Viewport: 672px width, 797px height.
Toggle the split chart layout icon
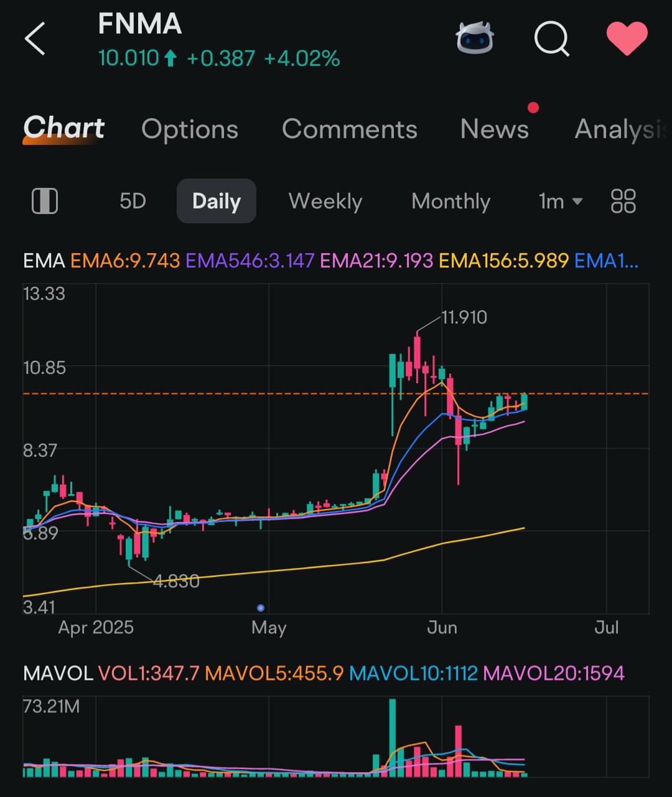44,202
